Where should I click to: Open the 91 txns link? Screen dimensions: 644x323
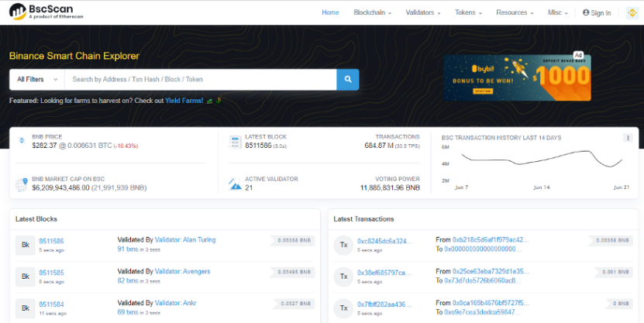pyautogui.click(x=128, y=249)
